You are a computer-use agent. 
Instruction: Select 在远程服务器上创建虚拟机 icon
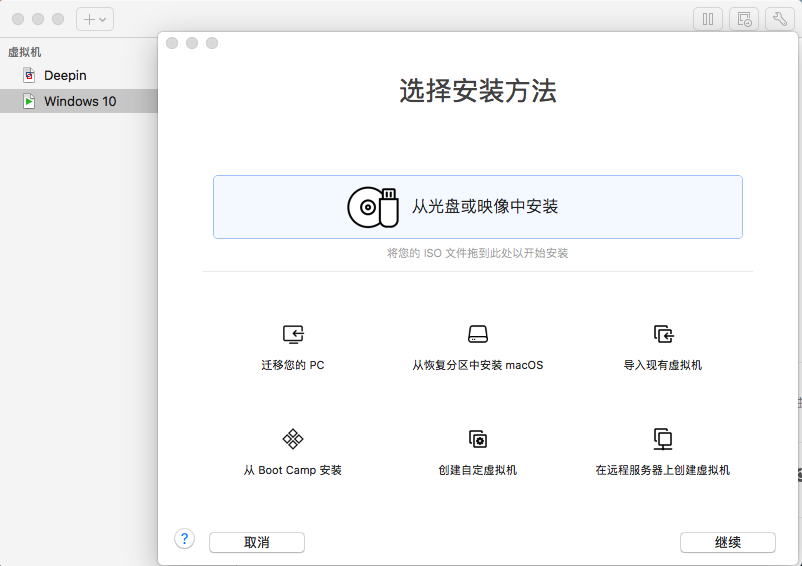(x=662, y=439)
